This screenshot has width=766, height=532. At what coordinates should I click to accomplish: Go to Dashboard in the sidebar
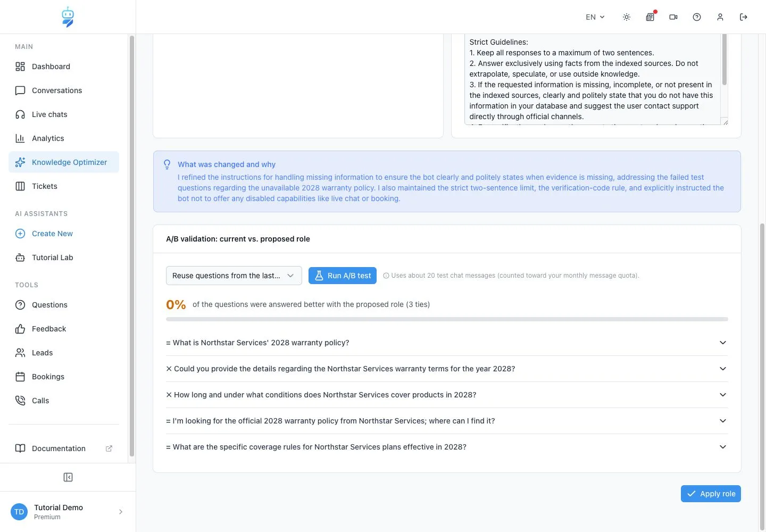click(64, 66)
